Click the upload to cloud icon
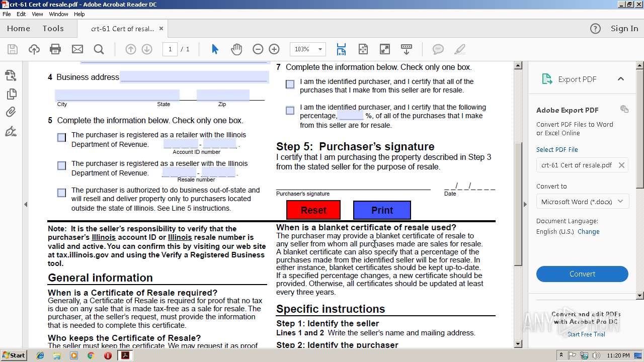 (x=34, y=49)
